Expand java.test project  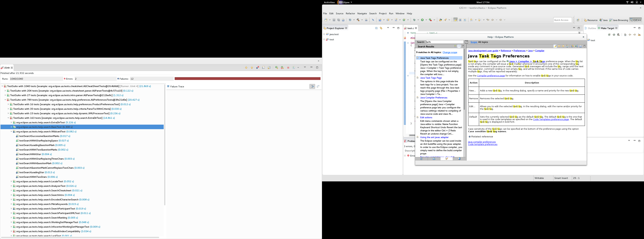coord(324,34)
